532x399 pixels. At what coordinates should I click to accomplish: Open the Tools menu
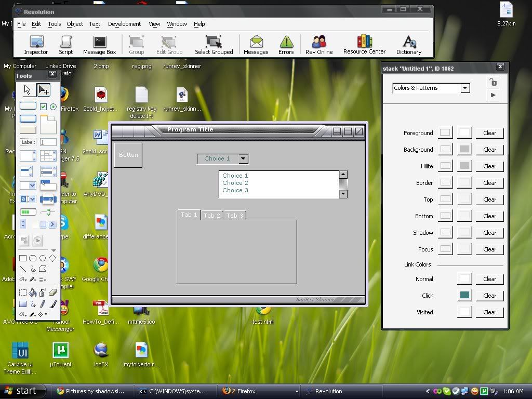pyautogui.click(x=54, y=24)
